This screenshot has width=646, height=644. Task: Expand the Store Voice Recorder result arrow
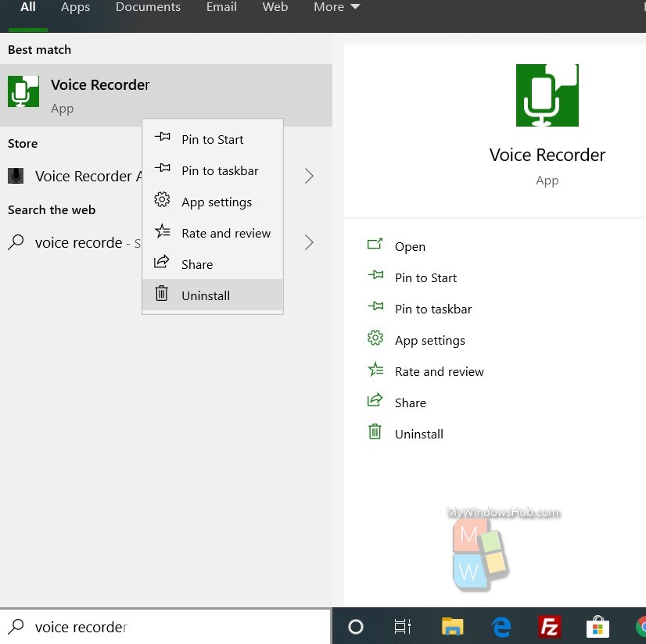coord(309,176)
